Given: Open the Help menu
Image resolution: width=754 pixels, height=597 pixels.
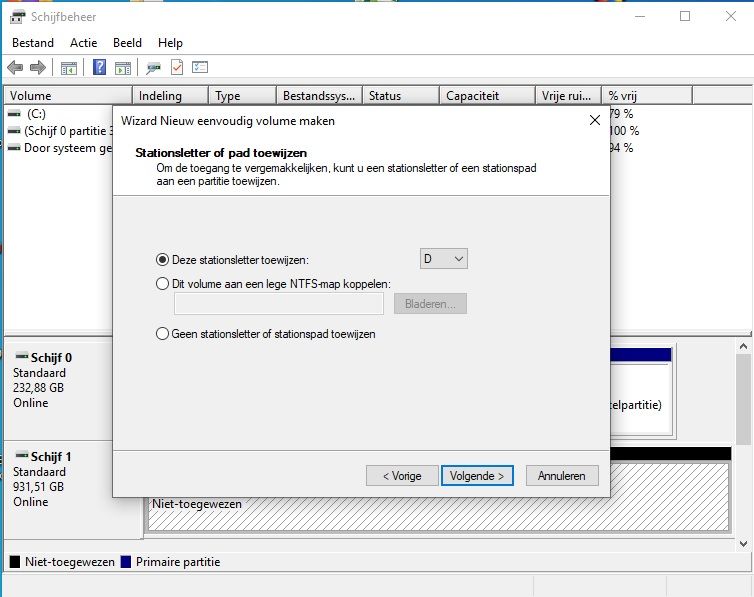Looking at the screenshot, I should (170, 43).
